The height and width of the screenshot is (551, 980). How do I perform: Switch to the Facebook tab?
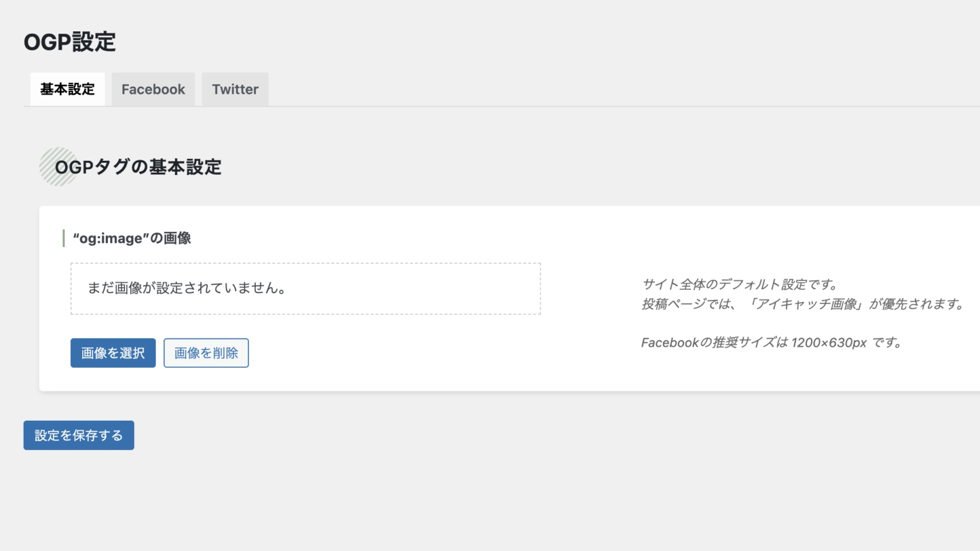[153, 89]
